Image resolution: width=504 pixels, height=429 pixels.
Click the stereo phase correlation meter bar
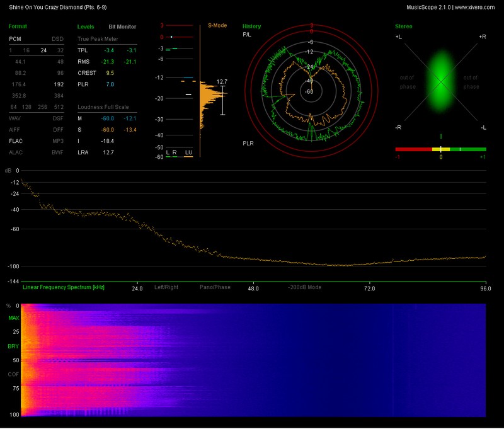click(440, 149)
